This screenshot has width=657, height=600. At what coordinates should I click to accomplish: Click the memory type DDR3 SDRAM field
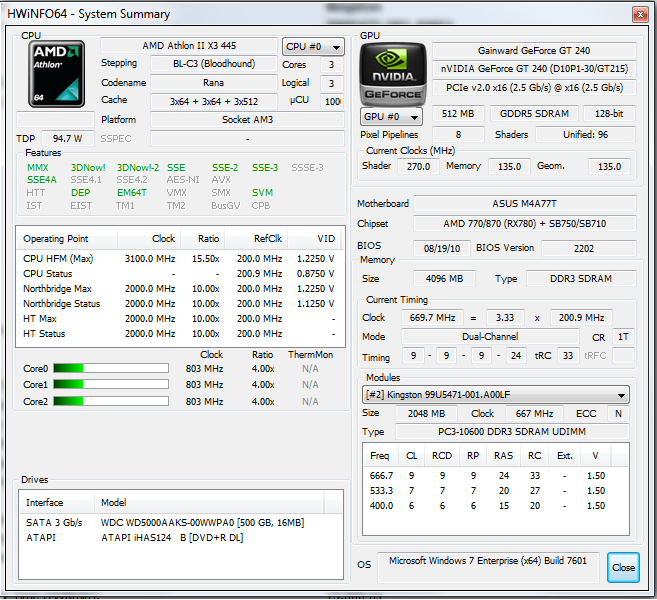[581, 279]
